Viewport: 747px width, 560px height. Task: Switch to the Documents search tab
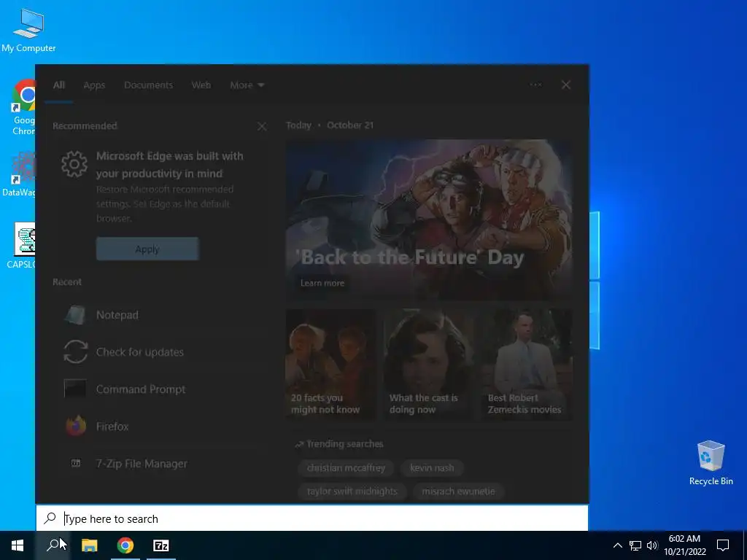[x=148, y=85]
